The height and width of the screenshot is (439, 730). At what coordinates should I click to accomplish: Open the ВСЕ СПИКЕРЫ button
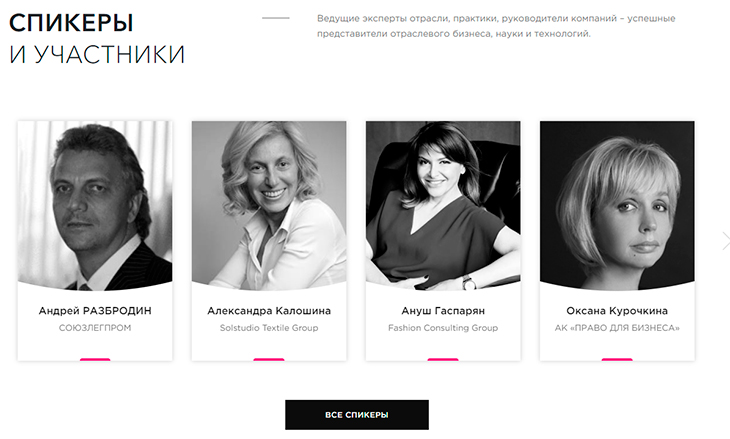(357, 414)
